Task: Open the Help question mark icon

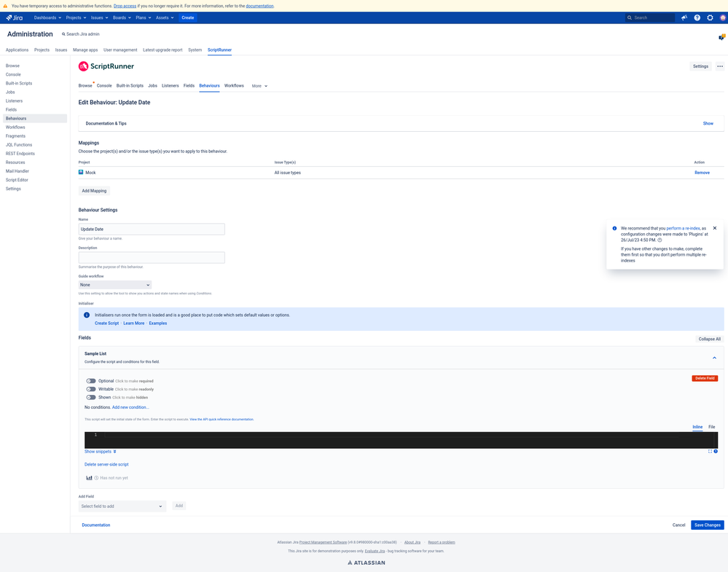Action: pyautogui.click(x=697, y=17)
